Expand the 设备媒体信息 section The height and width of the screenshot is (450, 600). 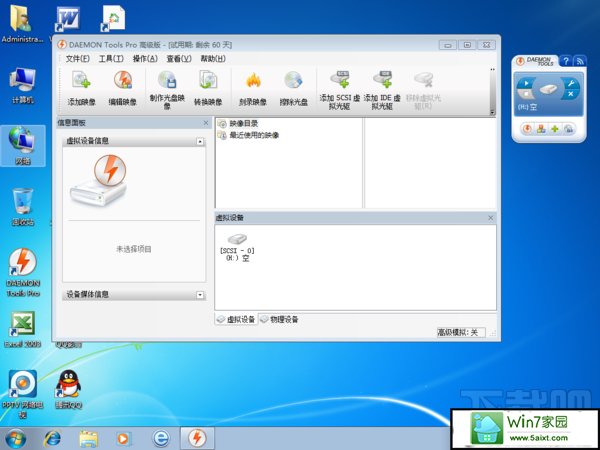(200, 295)
